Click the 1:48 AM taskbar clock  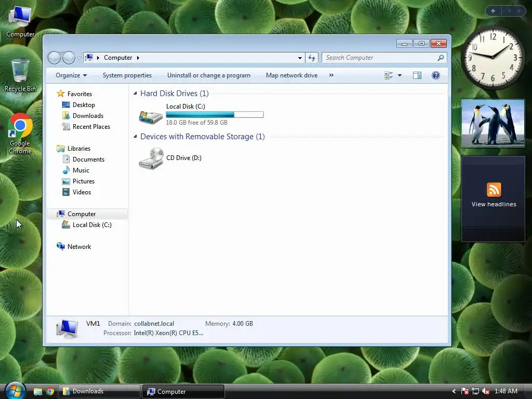pos(506,391)
